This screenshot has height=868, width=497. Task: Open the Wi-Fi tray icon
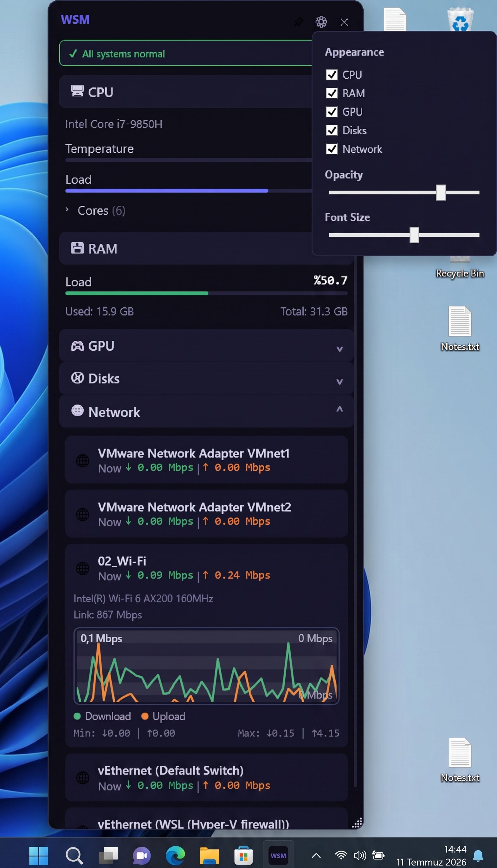pos(341,855)
